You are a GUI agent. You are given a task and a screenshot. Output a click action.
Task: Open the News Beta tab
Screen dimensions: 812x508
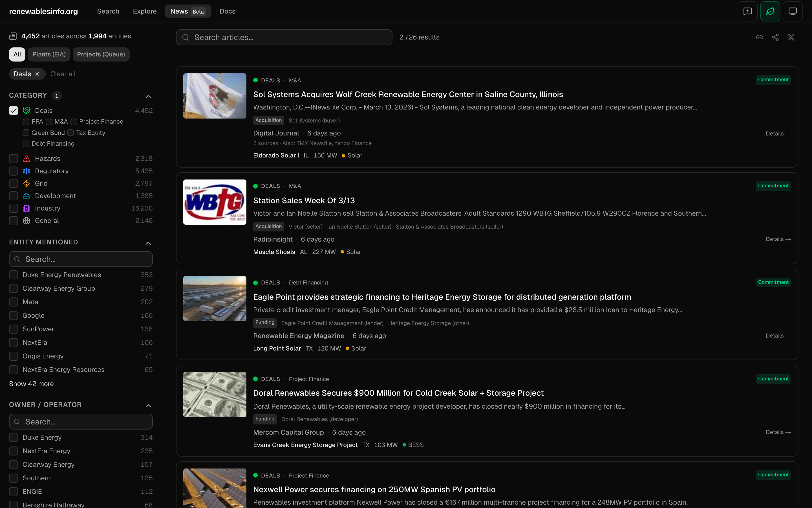point(187,11)
